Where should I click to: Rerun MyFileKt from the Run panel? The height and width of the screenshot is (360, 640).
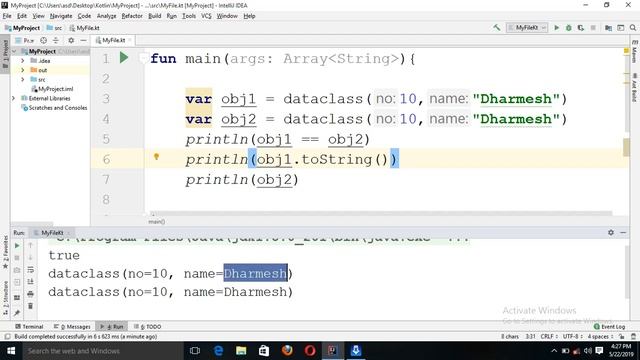click(17, 246)
